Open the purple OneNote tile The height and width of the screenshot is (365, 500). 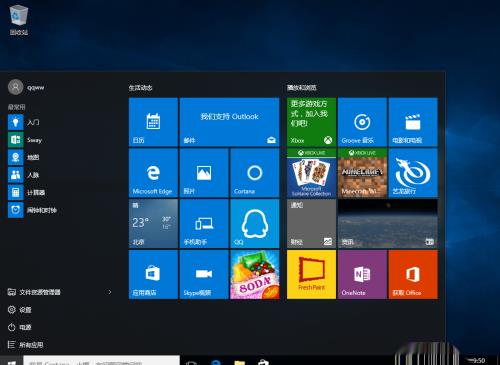(362, 275)
